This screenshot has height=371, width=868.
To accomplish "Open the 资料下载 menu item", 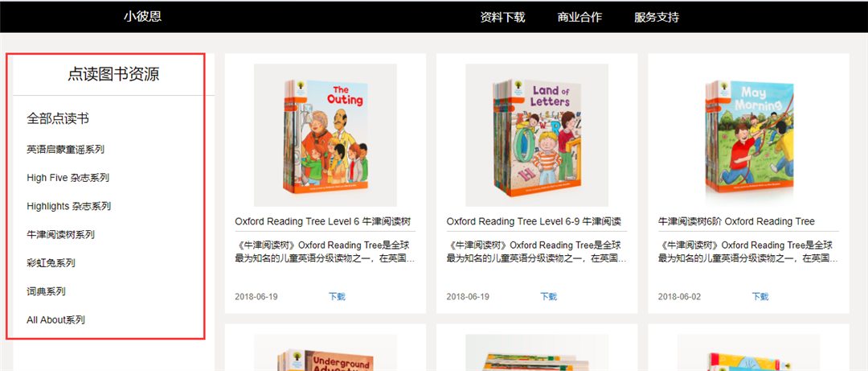I will click(502, 17).
